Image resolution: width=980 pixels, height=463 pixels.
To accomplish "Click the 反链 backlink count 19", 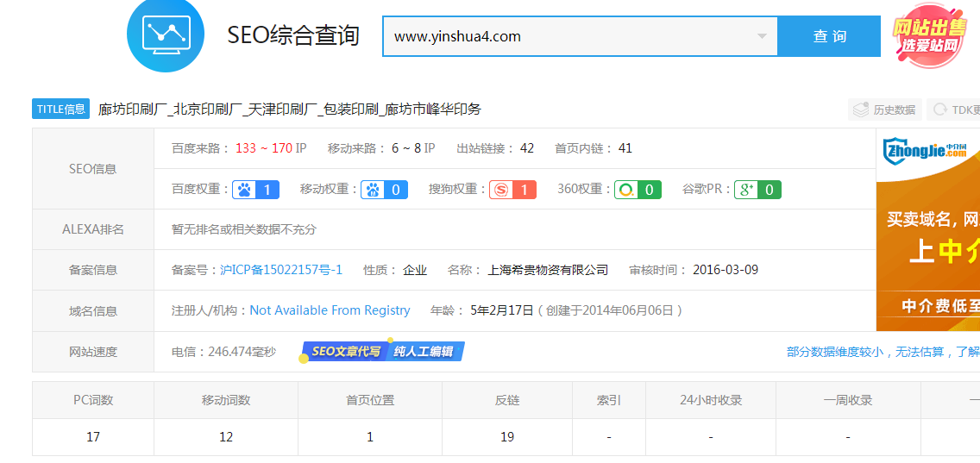I will click(x=507, y=437).
